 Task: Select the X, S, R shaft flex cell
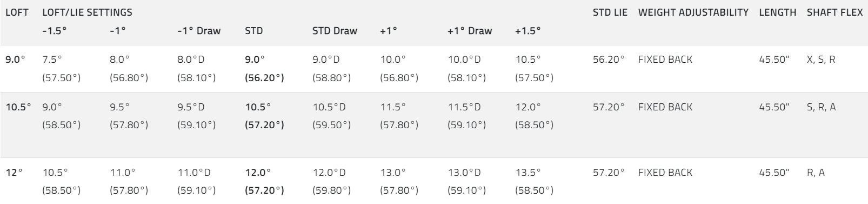click(821, 60)
